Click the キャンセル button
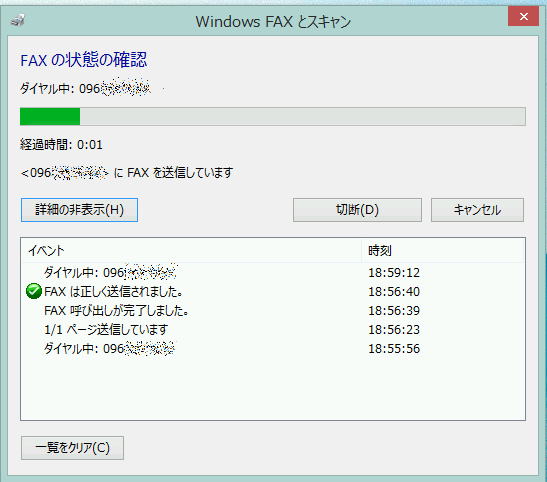The width and height of the screenshot is (547, 482). pos(477,210)
